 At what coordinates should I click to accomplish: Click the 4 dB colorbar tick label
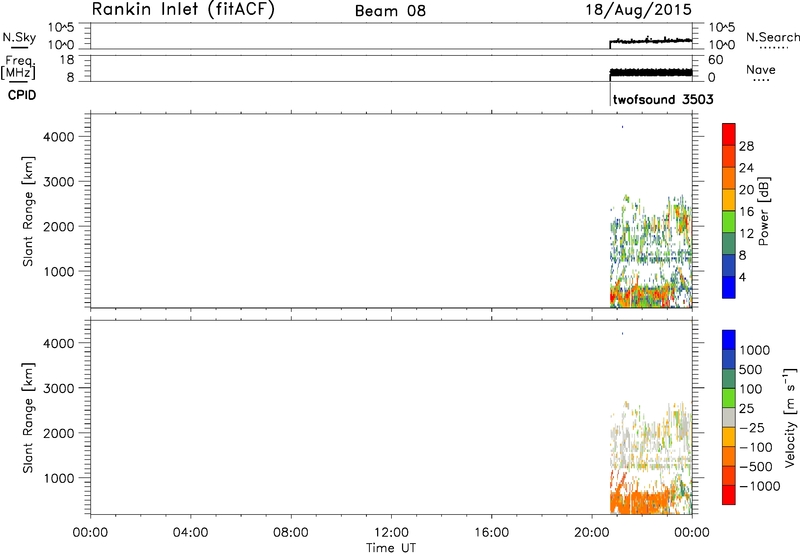742,277
